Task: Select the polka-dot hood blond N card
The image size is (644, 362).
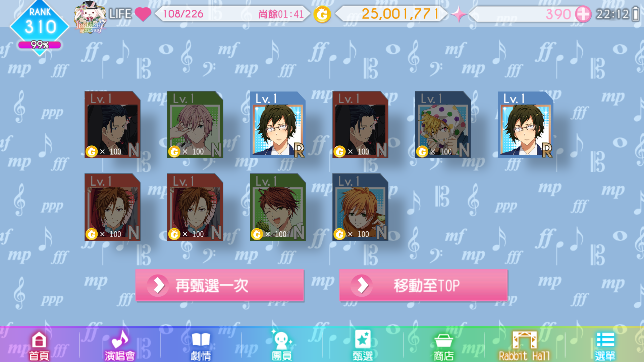Action: (x=443, y=124)
